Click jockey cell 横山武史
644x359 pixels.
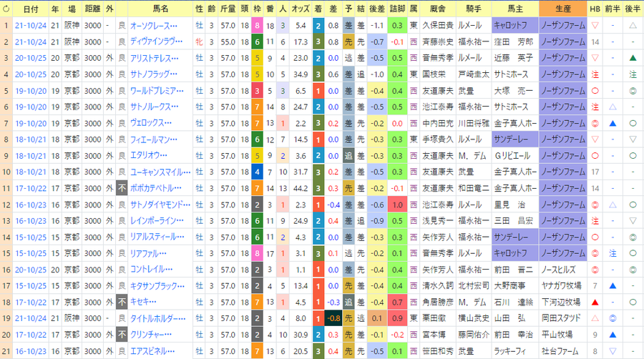click(474, 318)
